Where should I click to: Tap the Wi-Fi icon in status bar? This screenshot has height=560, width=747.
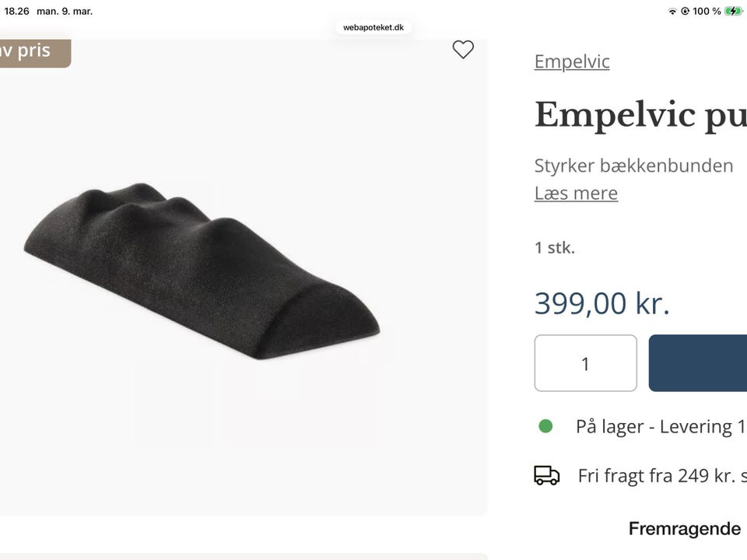(x=672, y=12)
